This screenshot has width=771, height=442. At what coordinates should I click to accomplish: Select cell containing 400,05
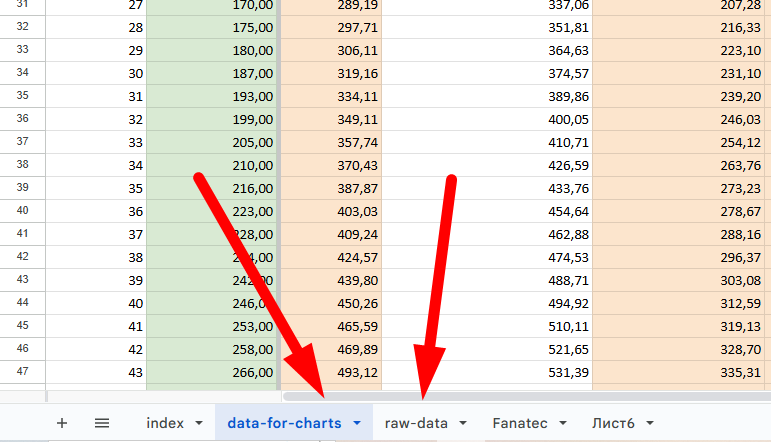point(487,119)
